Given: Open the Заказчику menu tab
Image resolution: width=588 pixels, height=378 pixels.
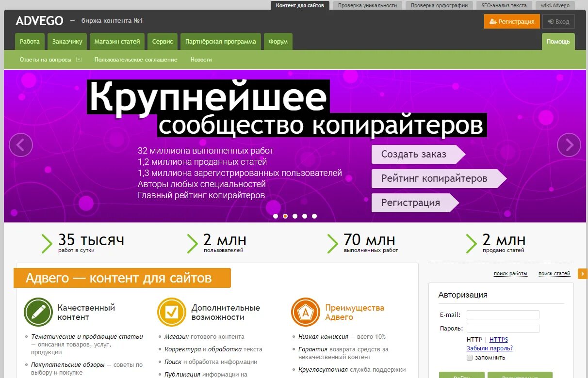Looking at the screenshot, I should (67, 42).
